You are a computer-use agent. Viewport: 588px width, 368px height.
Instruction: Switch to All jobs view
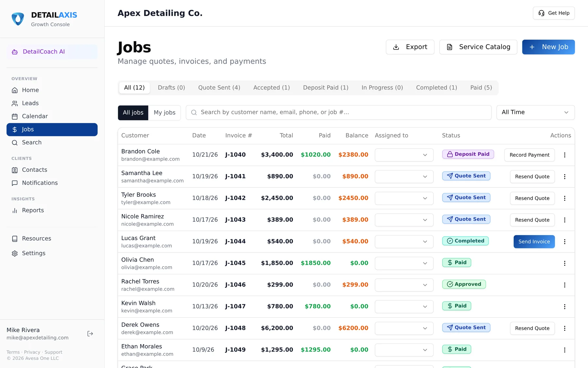pyautogui.click(x=133, y=113)
